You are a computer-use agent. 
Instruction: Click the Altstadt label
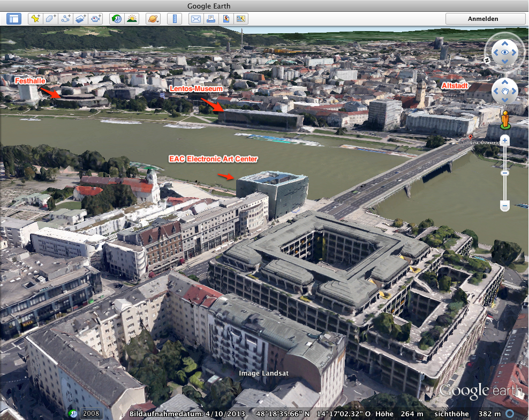tap(455, 86)
